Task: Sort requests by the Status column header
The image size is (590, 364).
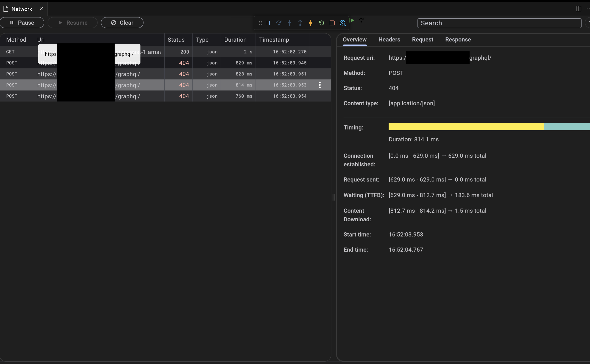Action: (x=176, y=40)
